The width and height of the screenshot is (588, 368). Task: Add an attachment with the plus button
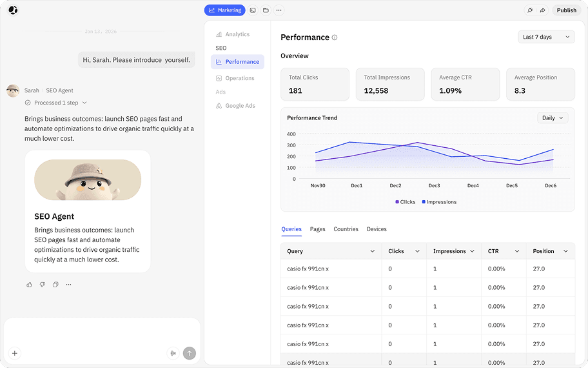point(15,353)
